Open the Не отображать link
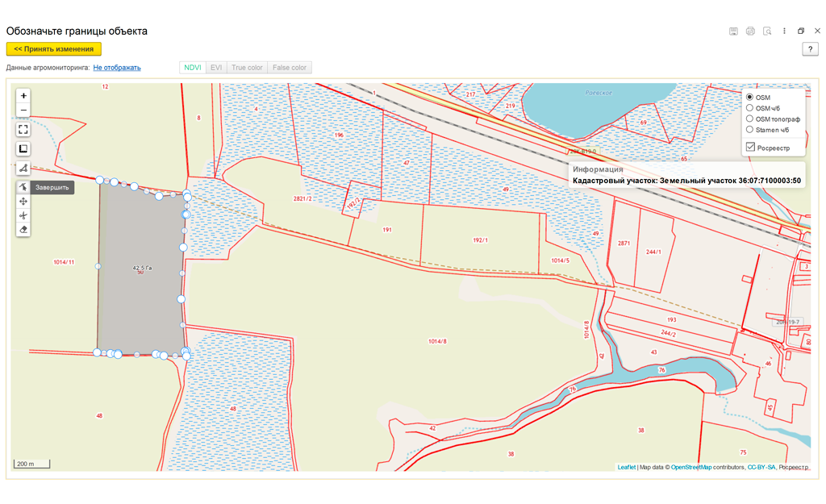 pyautogui.click(x=117, y=68)
